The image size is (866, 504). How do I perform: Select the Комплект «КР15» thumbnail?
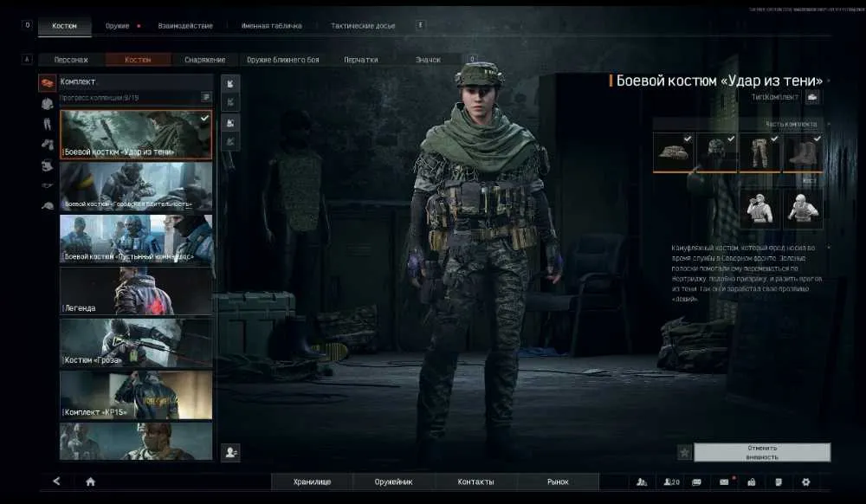click(x=136, y=395)
